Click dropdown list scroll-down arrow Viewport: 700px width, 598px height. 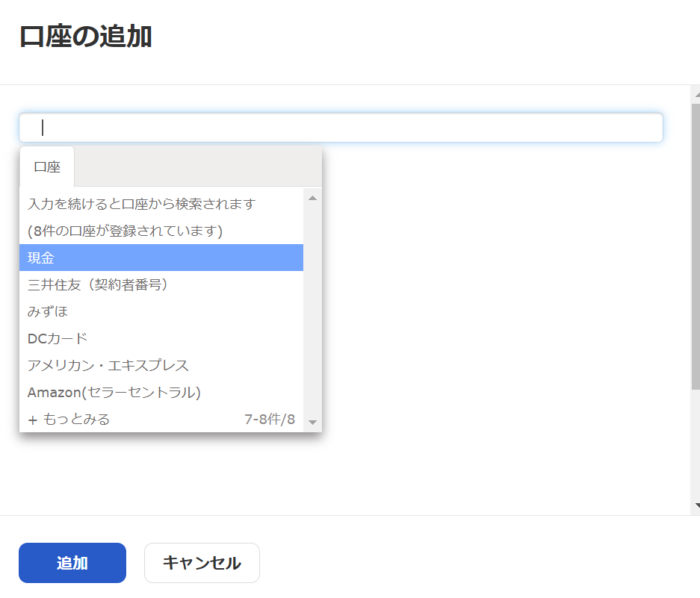pos(312,422)
